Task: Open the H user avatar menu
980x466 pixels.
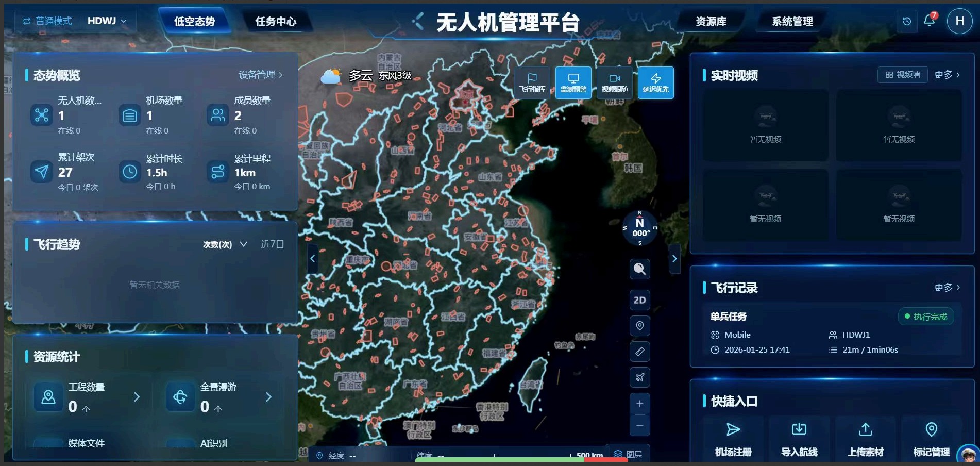Action: pyautogui.click(x=959, y=21)
